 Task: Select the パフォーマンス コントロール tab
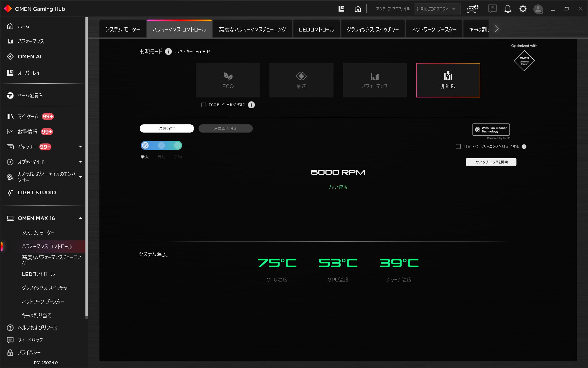click(x=179, y=29)
